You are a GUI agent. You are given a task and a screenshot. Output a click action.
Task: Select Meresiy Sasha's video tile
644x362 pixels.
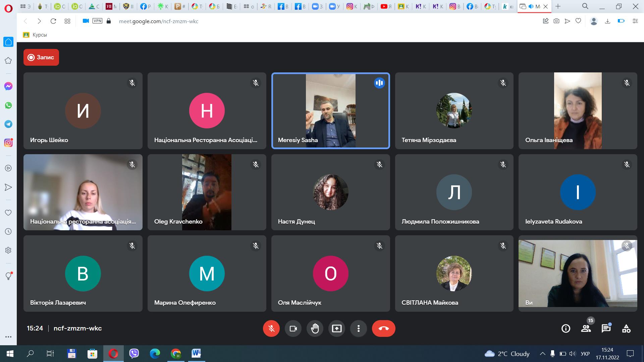coord(330,111)
